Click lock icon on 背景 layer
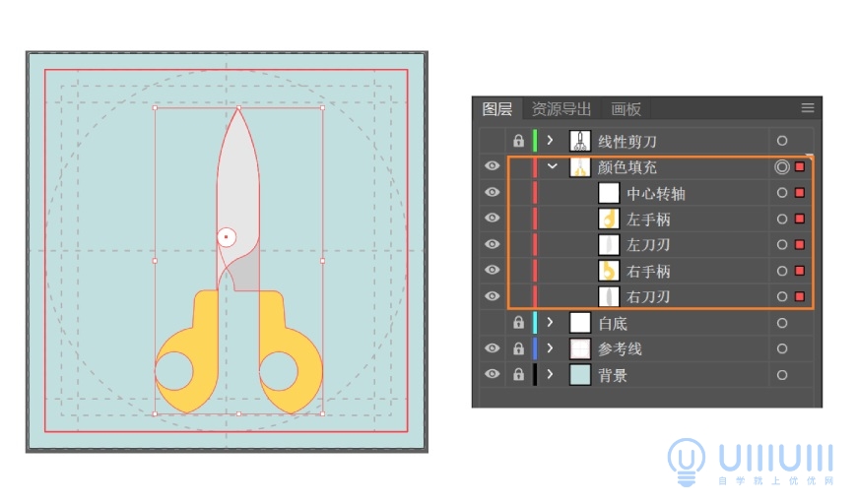The height and width of the screenshot is (504, 857). (519, 375)
